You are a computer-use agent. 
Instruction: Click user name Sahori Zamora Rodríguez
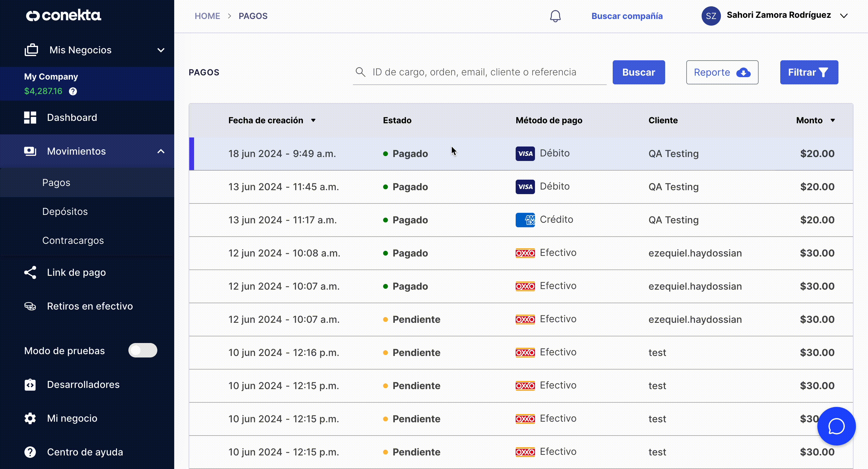coord(778,15)
